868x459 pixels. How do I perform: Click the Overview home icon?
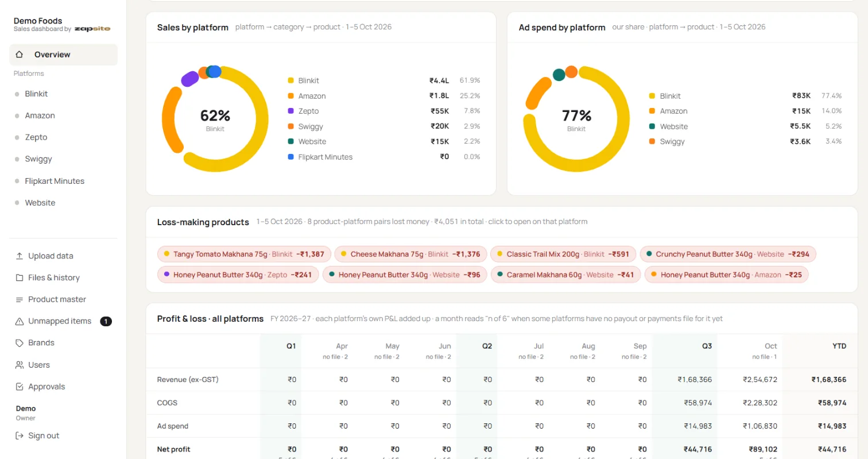click(20, 55)
